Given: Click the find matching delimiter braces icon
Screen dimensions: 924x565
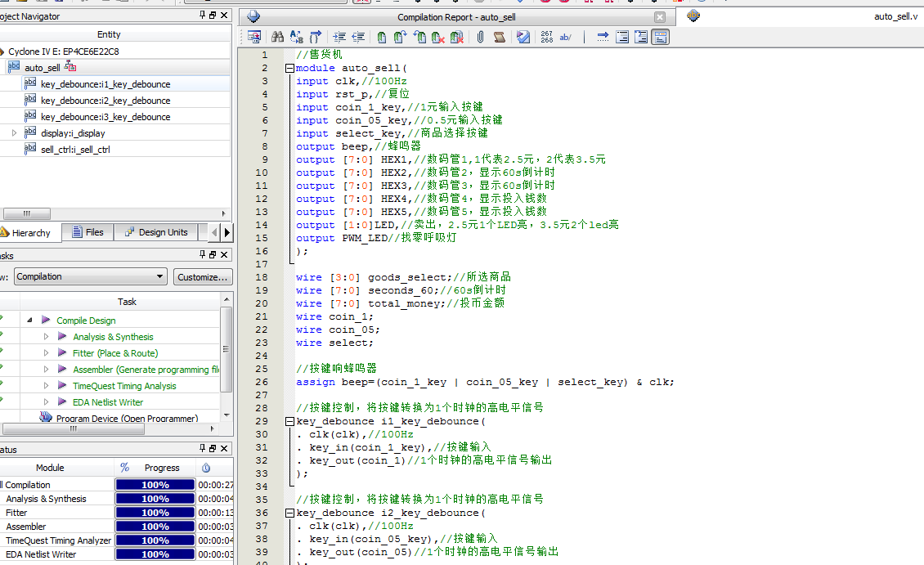Looking at the screenshot, I should tap(316, 37).
